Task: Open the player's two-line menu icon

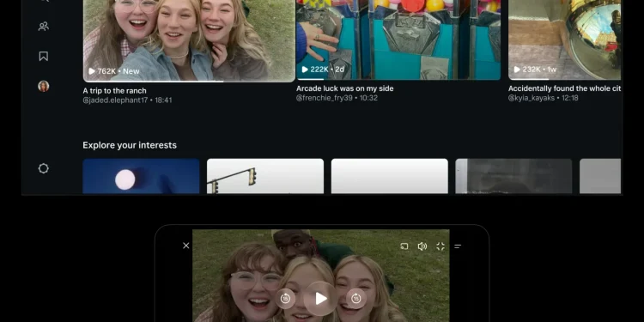Action: 458,246
